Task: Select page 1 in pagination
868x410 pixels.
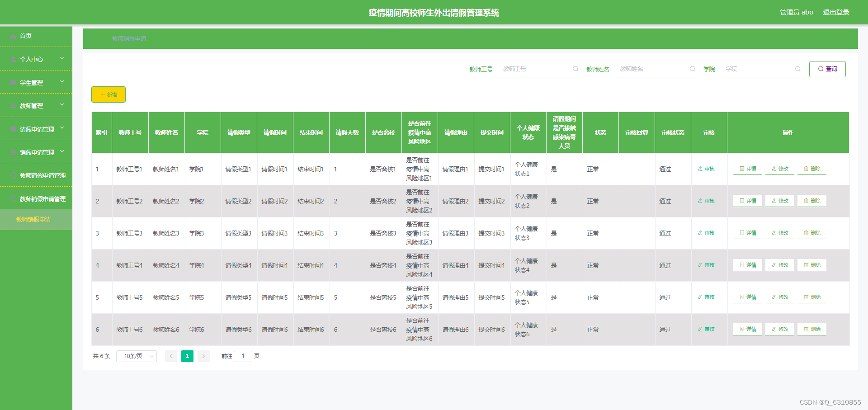Action: [187, 356]
